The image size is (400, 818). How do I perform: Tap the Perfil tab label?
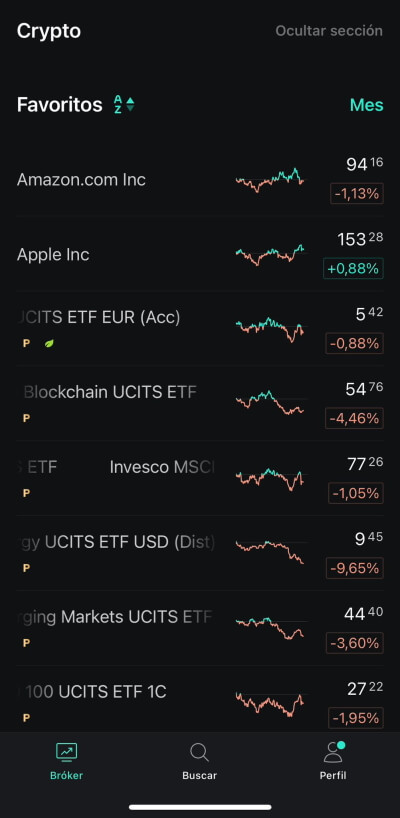pyautogui.click(x=333, y=775)
